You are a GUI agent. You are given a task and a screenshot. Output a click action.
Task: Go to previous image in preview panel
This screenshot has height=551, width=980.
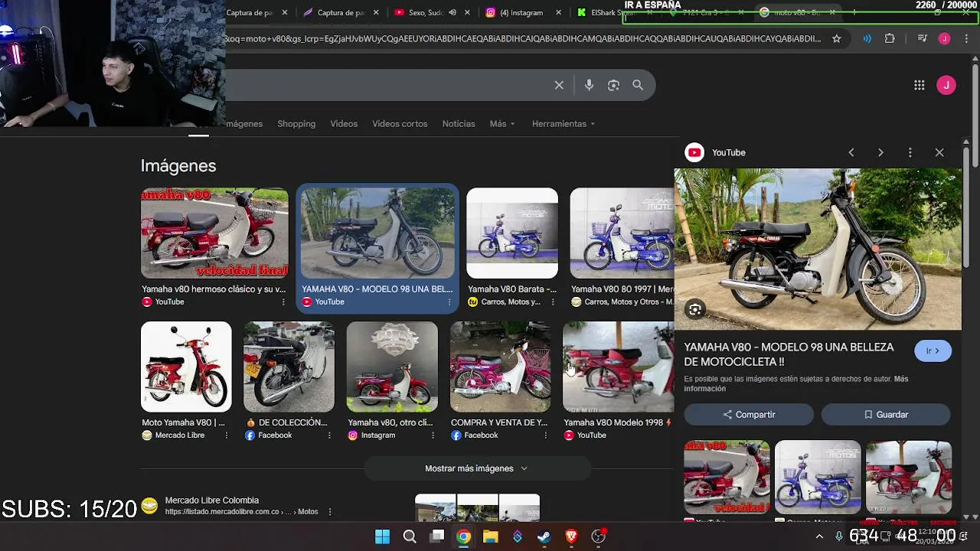pyautogui.click(x=851, y=152)
